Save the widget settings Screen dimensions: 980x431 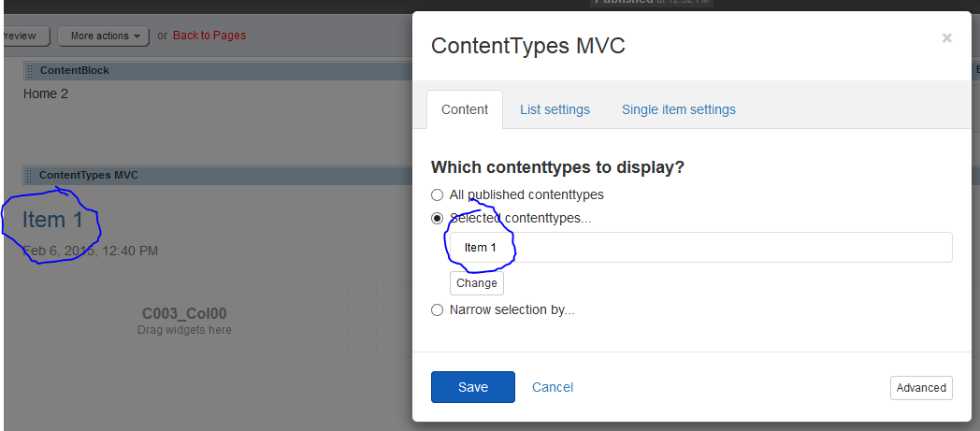pyautogui.click(x=473, y=387)
